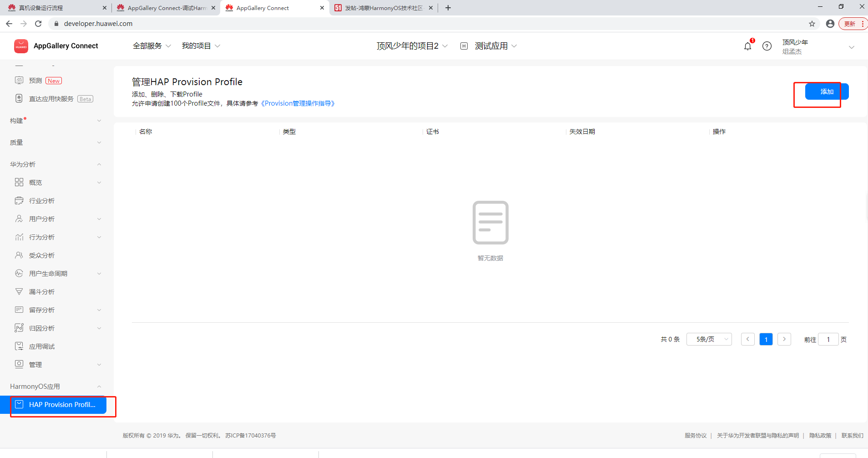Click the 归因分析 icon

click(19, 328)
